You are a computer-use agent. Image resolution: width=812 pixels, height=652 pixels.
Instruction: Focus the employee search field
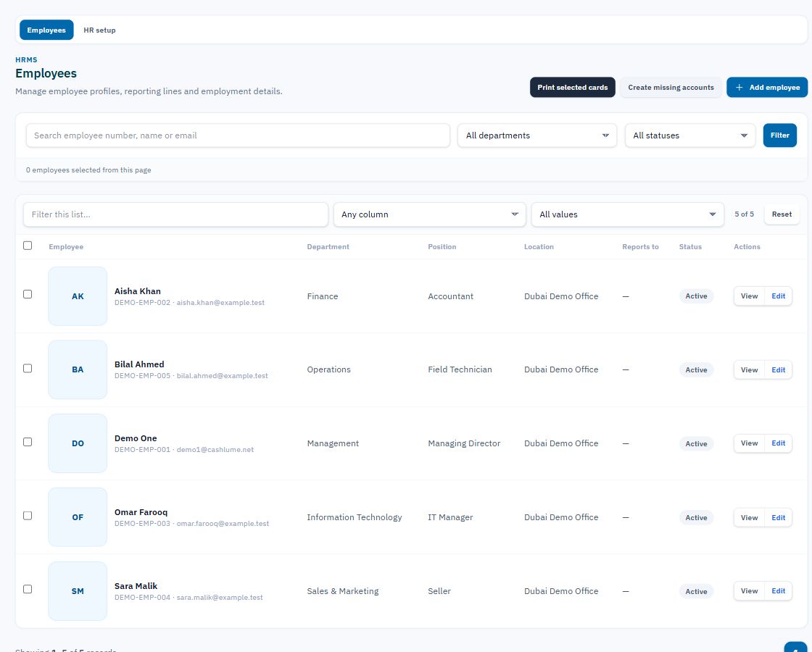click(238, 135)
